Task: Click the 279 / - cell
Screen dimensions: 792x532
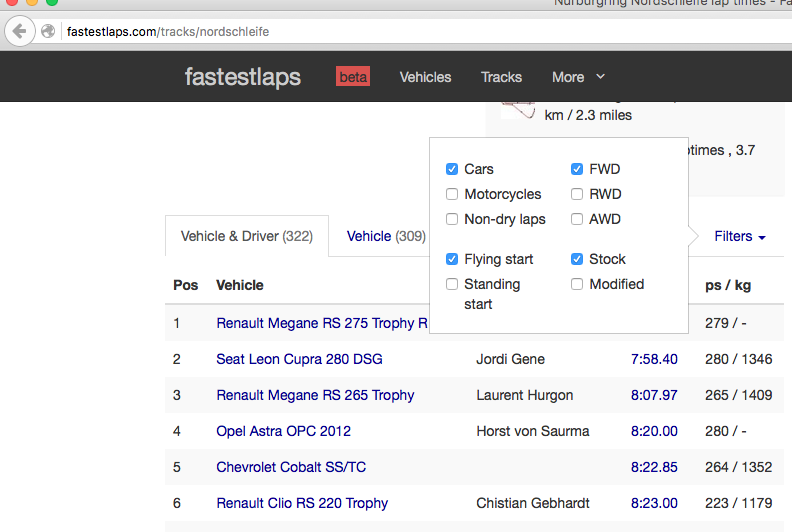Action: [x=725, y=323]
